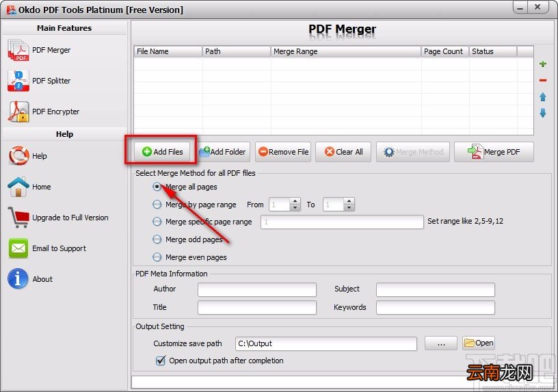Browse save path with the ... button
Image resolution: width=558 pixels, height=392 pixels.
tap(441, 343)
